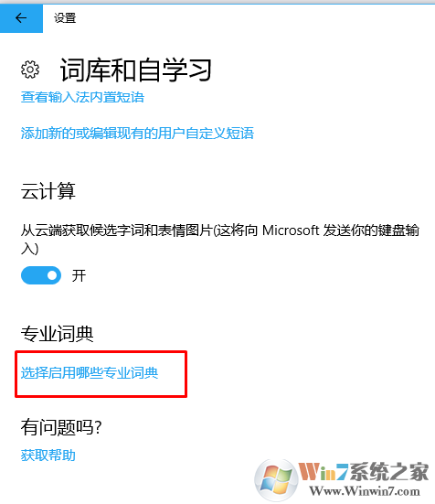This screenshot has height=504, width=435.
Task: Open 选择启用哪些专业词典 link
Action: coord(90,373)
